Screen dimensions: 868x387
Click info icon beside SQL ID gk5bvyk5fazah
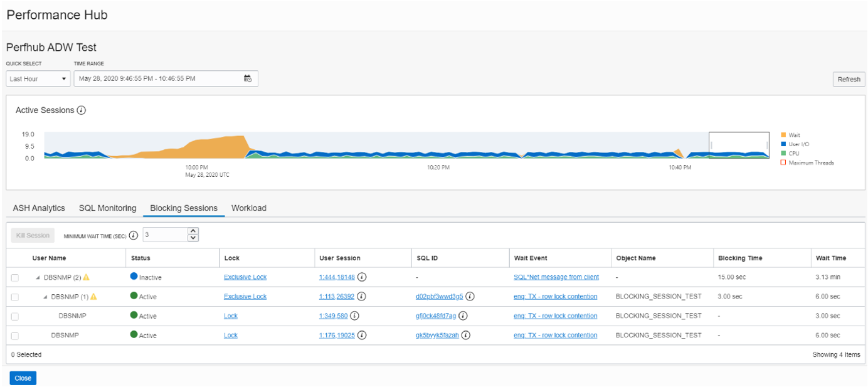pyautogui.click(x=465, y=335)
